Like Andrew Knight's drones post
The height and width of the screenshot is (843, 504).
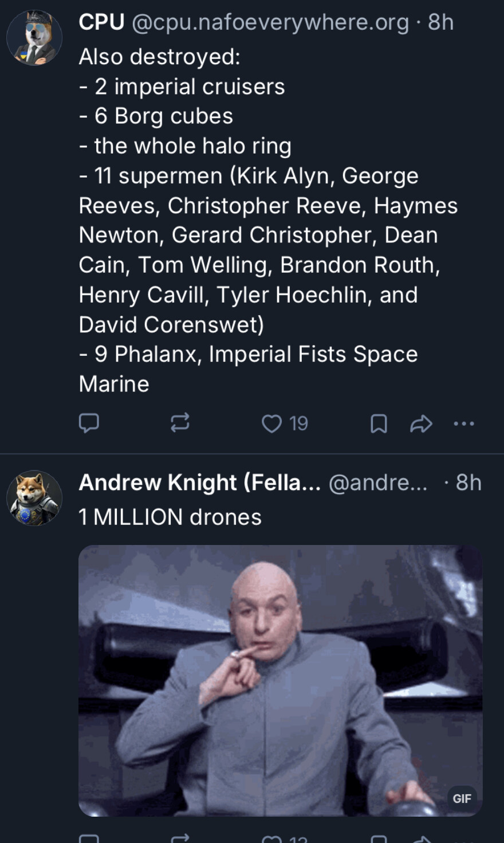click(x=285, y=839)
